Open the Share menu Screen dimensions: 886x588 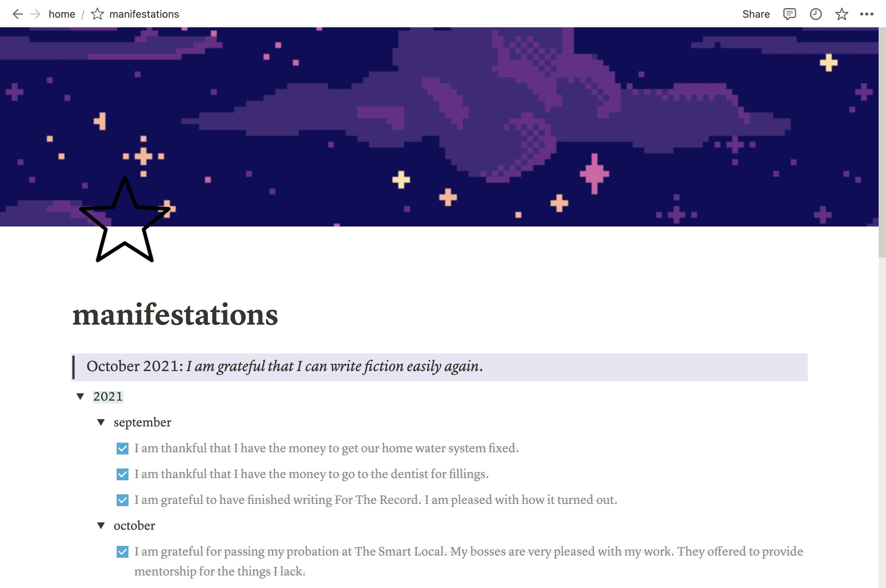click(x=756, y=14)
